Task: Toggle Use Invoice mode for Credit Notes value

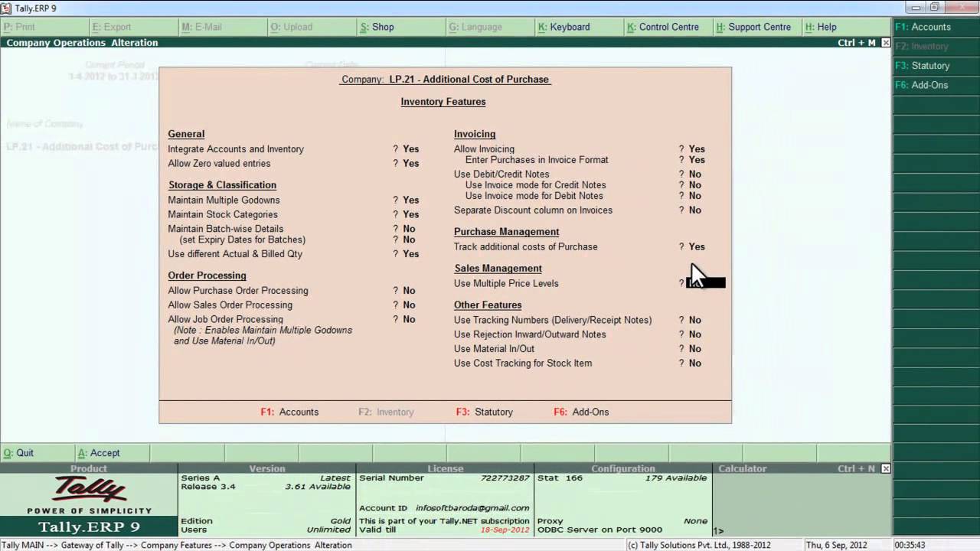Action: (694, 185)
